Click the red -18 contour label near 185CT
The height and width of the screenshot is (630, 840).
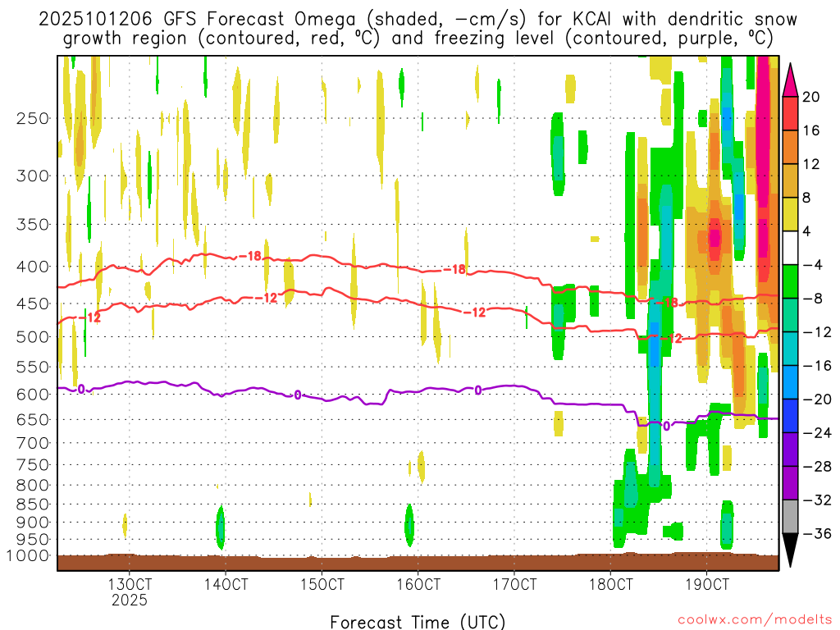(x=668, y=303)
